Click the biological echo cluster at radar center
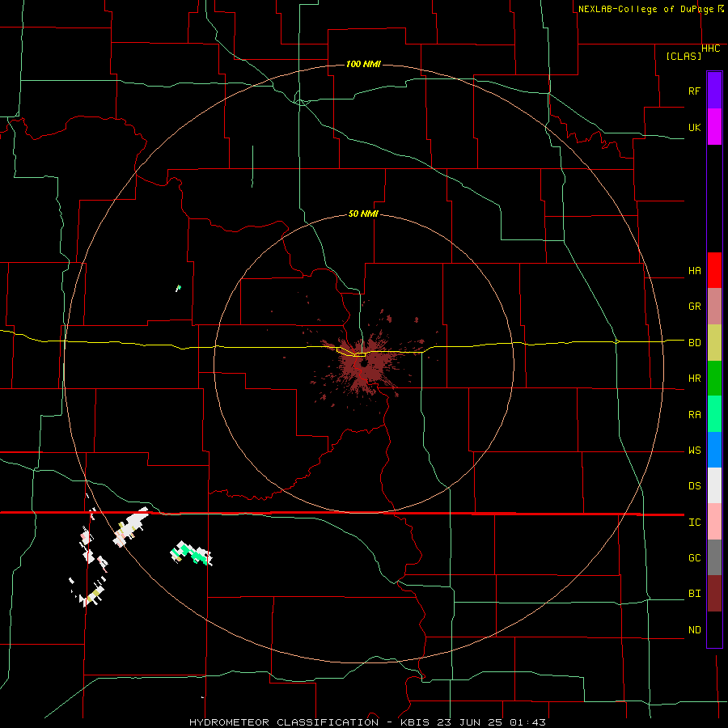Viewport: 728px width, 728px height. point(365,365)
